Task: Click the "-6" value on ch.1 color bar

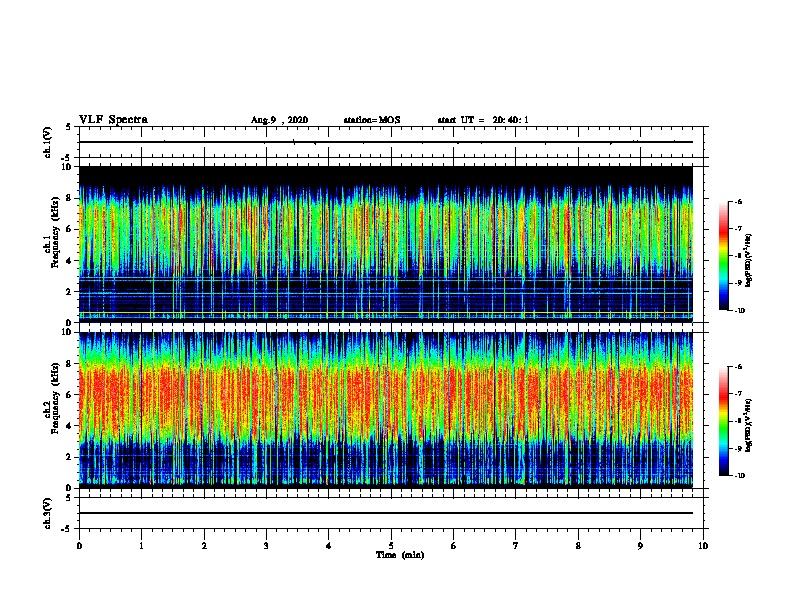Action: click(738, 201)
